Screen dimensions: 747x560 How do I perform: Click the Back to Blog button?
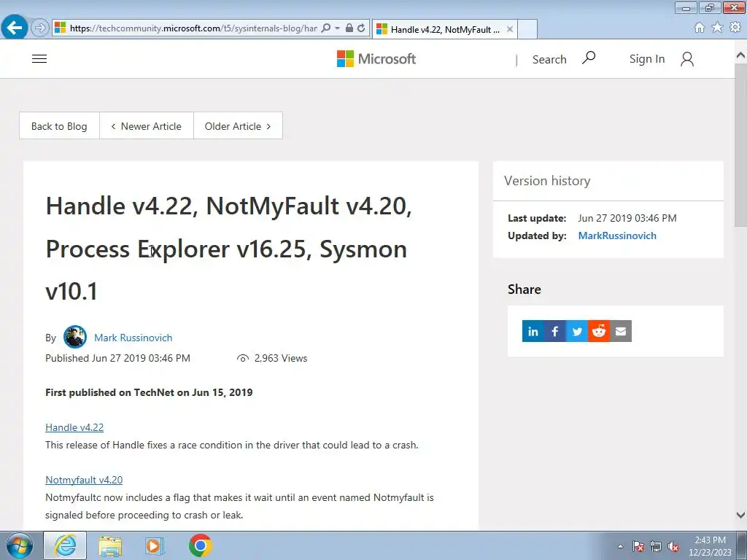(x=59, y=126)
